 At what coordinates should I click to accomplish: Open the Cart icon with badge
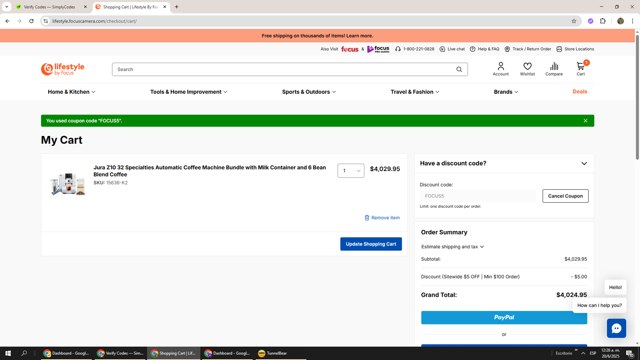pyautogui.click(x=581, y=69)
